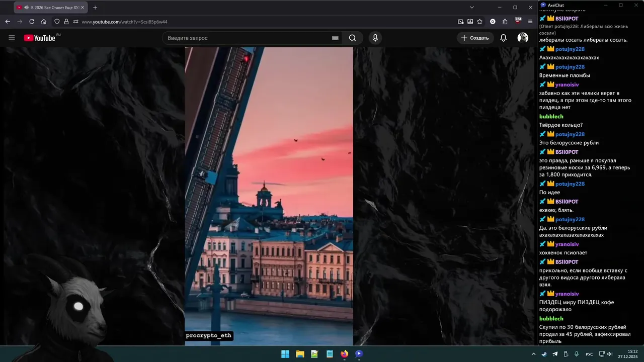The image size is (644, 362).
Task: Click BSII0POT name above 'ехехех, блять.'
Action: 567,202
